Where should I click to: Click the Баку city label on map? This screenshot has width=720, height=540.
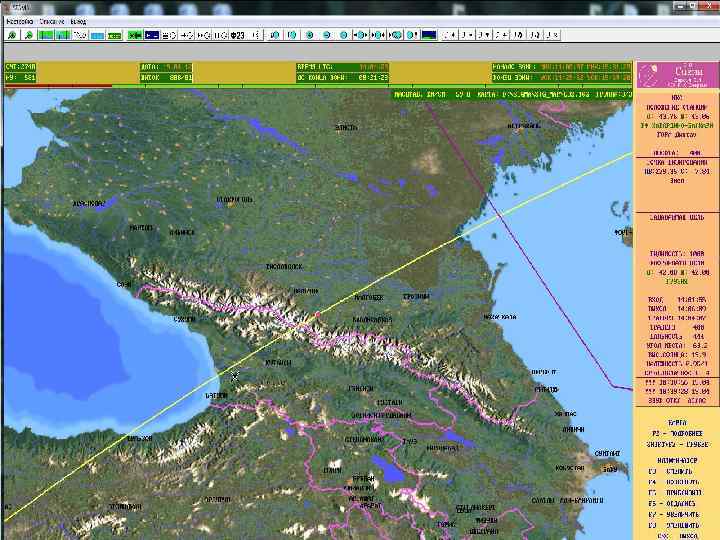[x=610, y=469]
